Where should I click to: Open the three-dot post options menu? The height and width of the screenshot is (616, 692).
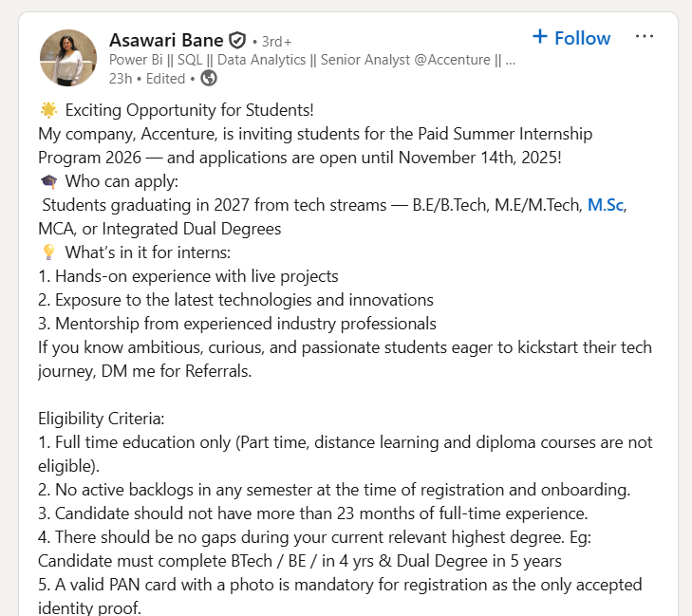pyautogui.click(x=645, y=37)
